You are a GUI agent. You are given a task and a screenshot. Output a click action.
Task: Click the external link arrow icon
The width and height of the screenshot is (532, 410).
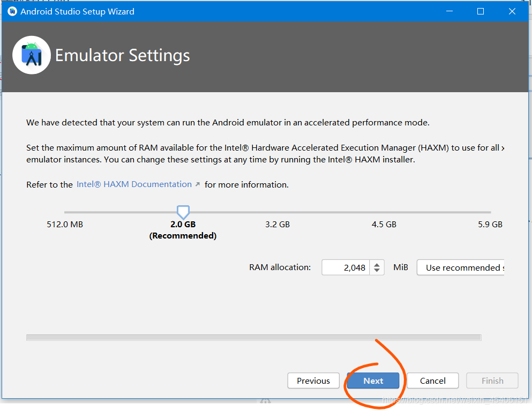[x=198, y=184]
